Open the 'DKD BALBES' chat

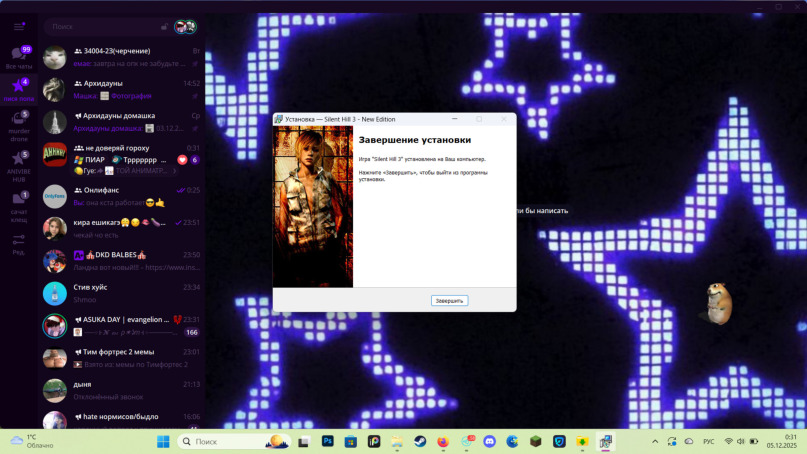122,261
